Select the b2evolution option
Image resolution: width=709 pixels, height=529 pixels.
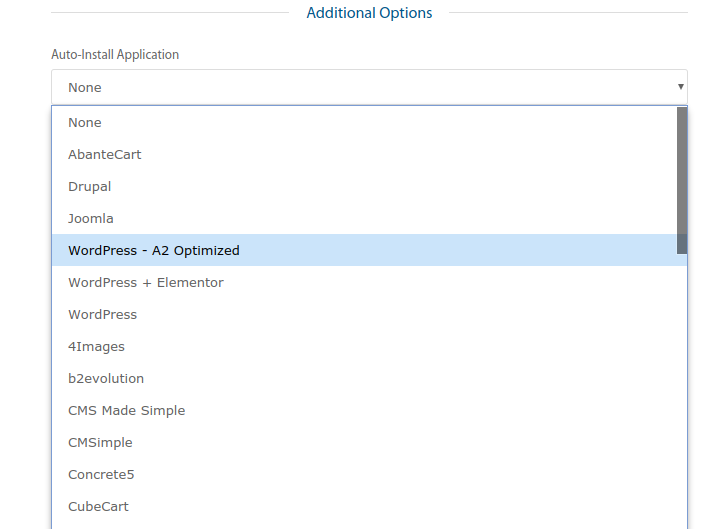click(x=106, y=378)
